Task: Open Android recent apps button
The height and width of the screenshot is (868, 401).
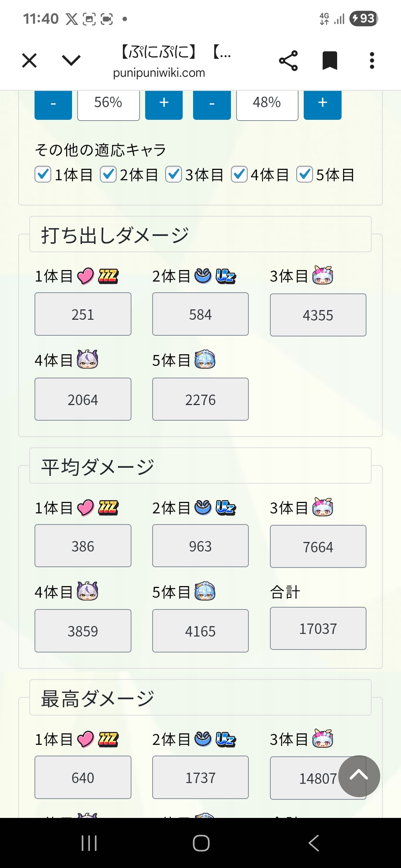Action: [x=89, y=843]
